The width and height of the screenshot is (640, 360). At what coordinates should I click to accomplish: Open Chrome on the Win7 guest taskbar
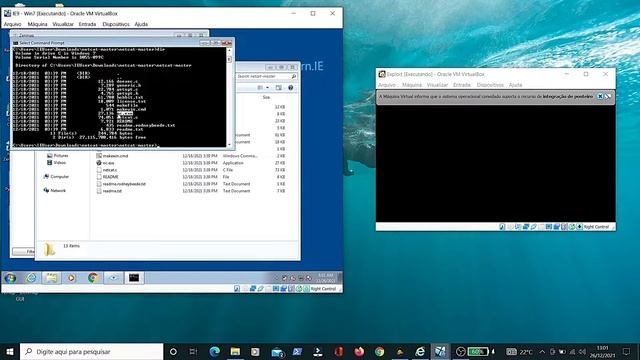[93, 278]
